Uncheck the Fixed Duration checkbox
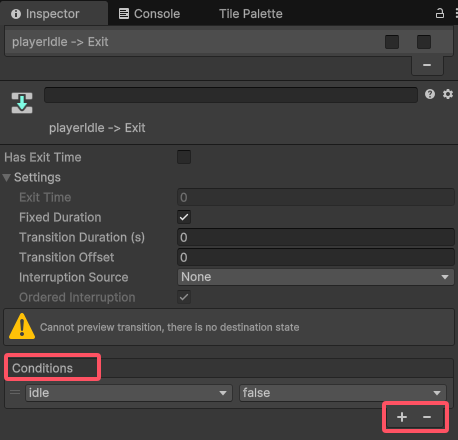 (184, 217)
